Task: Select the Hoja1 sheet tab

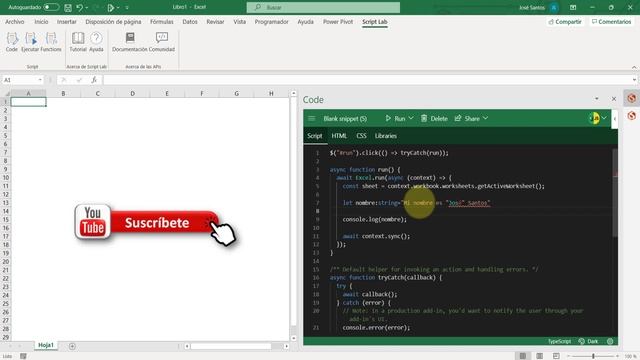Action: click(x=46, y=345)
